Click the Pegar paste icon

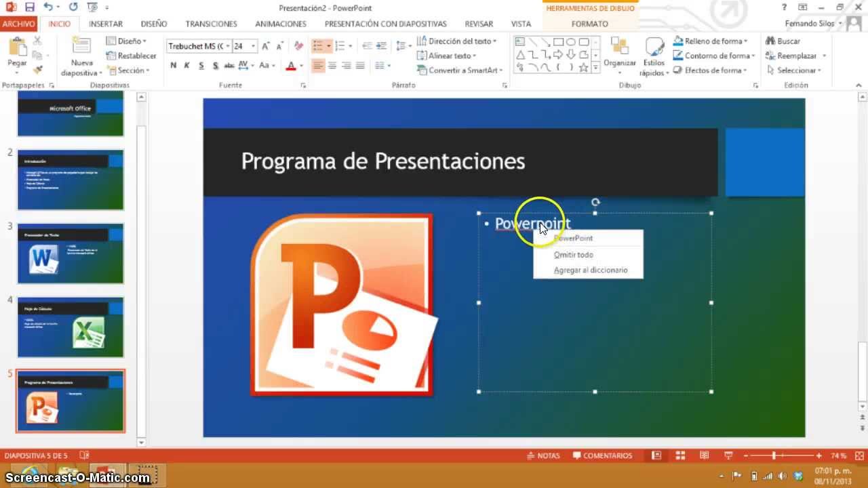coord(17,47)
